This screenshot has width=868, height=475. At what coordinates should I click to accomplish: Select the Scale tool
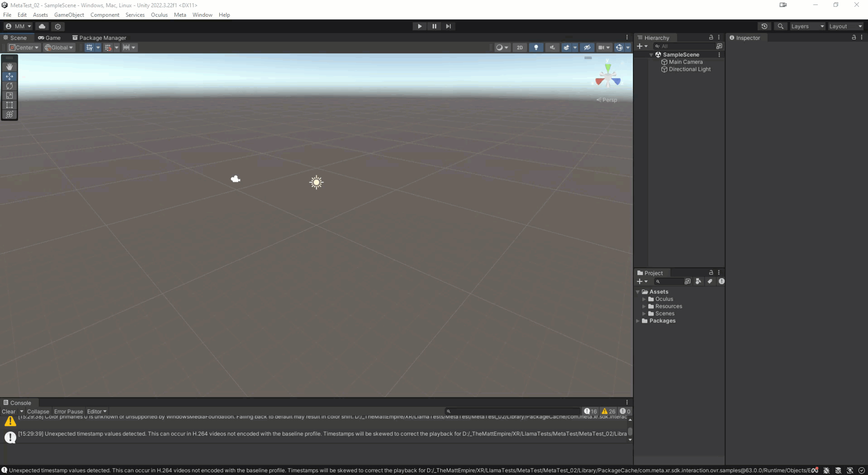[10, 95]
